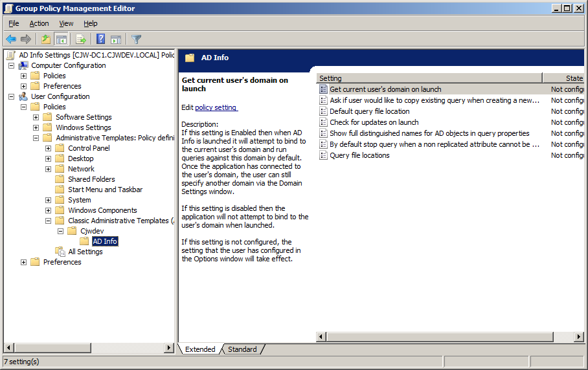
Task: Expand the Windows Components tree node
Action: [x=49, y=210]
